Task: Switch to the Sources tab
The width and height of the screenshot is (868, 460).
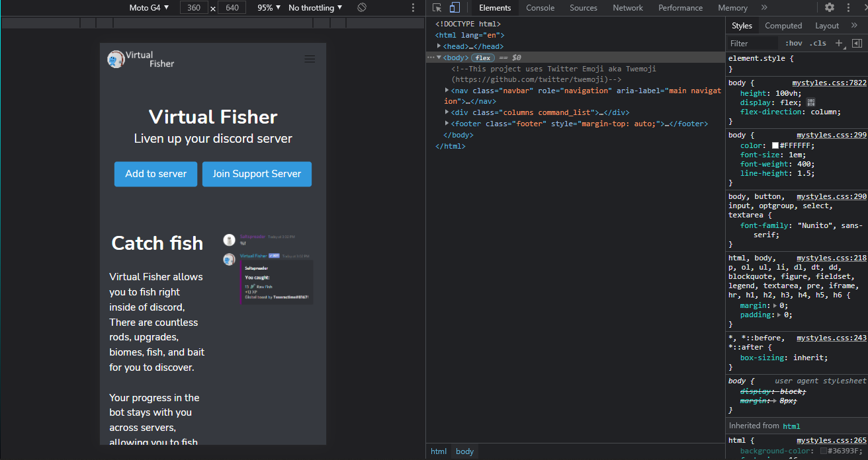Action: (584, 8)
